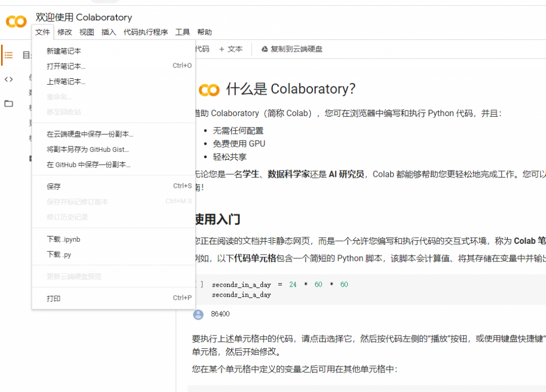Open the 视图 menu
Image resolution: width=546 pixels, height=392 pixels.
click(x=87, y=32)
